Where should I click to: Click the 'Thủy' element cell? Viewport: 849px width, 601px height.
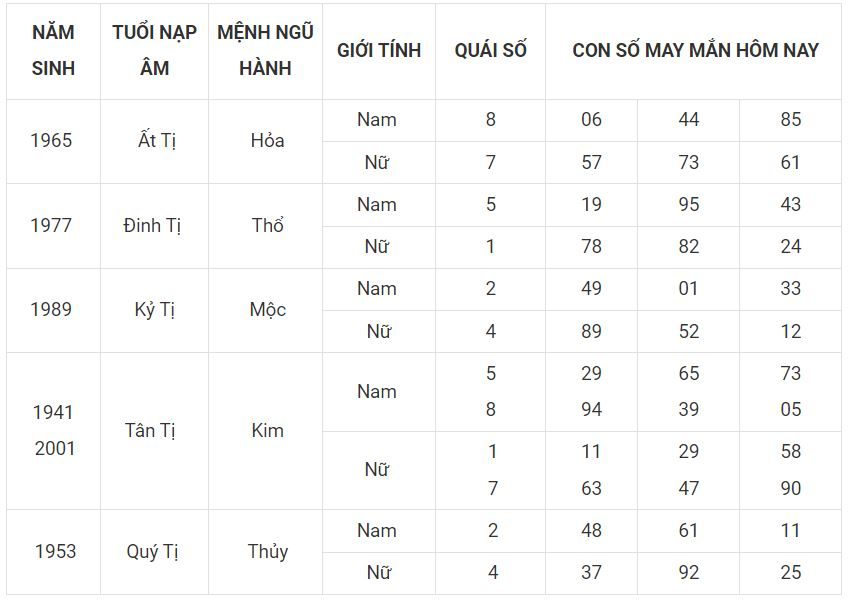tap(267, 552)
